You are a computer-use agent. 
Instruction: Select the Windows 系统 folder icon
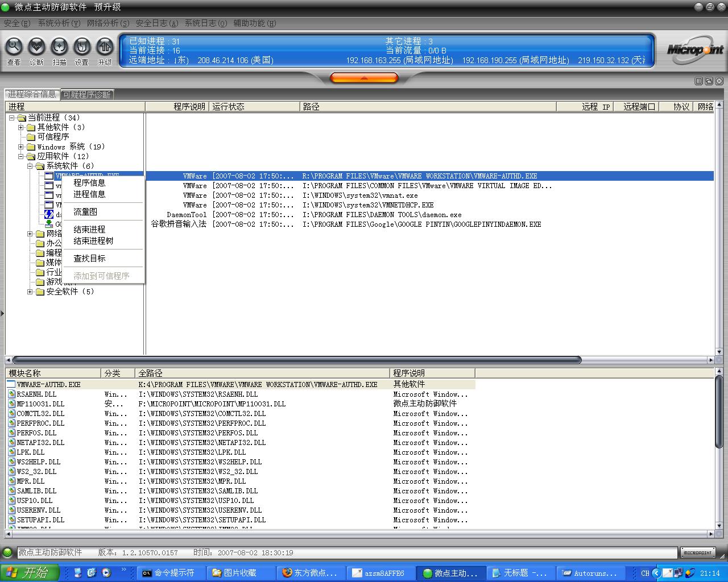[31, 147]
